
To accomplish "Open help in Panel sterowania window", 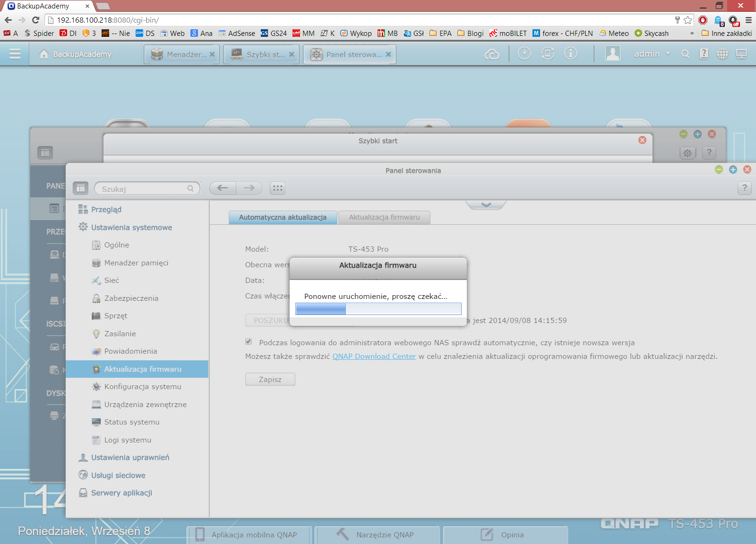I will [x=744, y=188].
